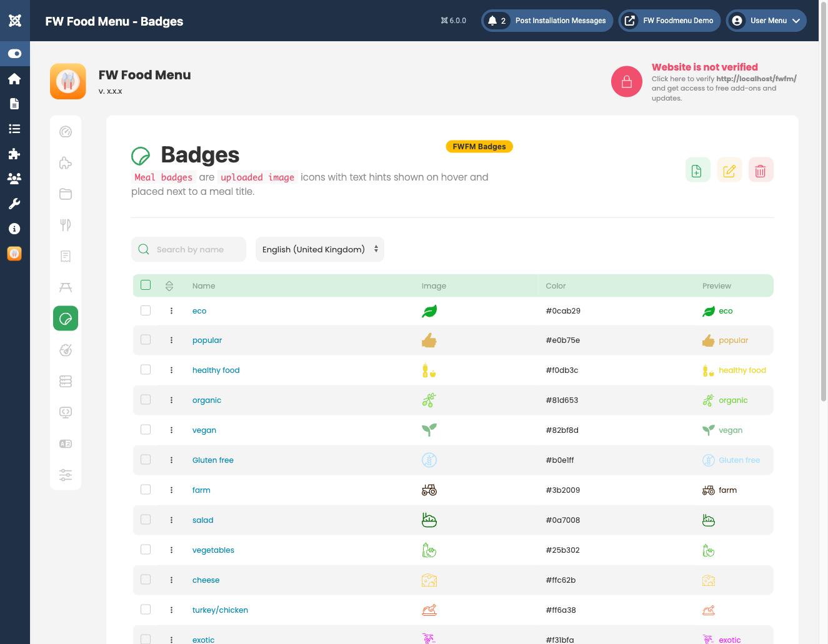Viewport: 828px width, 644px height.
Task: Check the Gluten free row checkbox
Action: 146,459
